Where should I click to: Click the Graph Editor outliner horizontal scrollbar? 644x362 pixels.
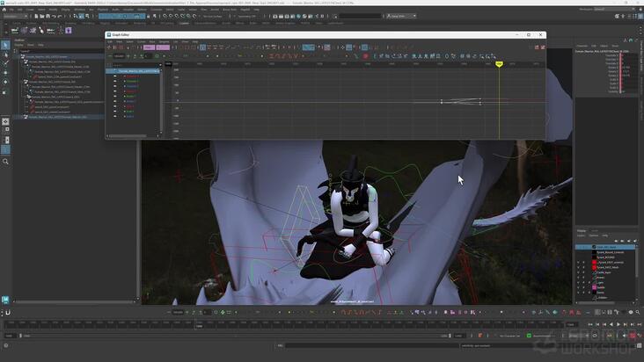point(127,136)
